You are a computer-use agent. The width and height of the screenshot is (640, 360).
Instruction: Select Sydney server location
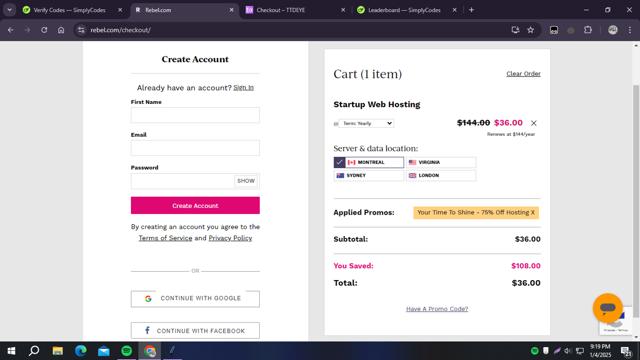tap(369, 176)
